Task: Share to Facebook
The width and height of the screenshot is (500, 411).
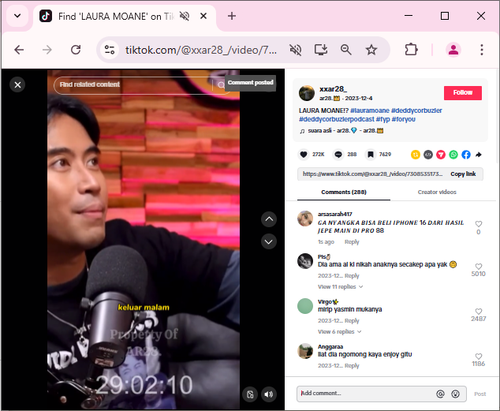Action: [466, 154]
